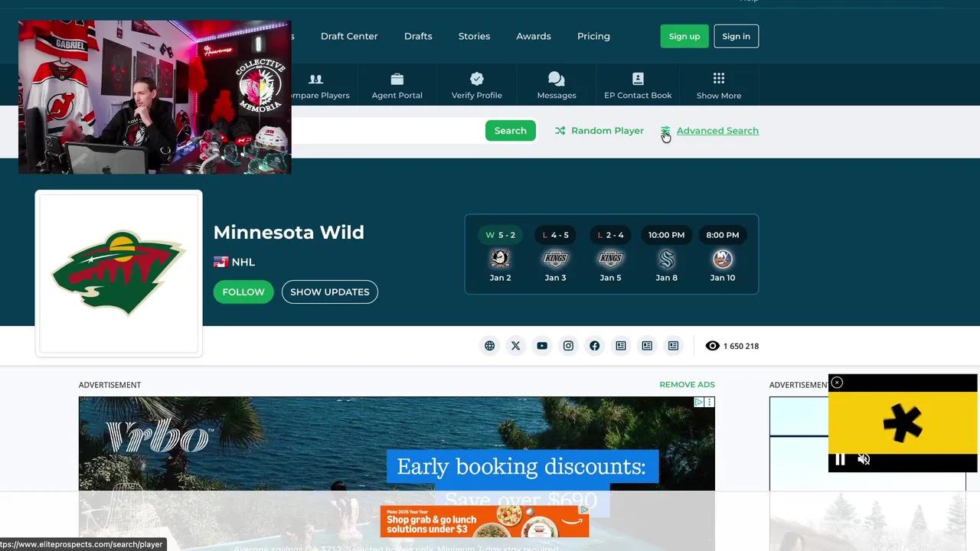This screenshot has height=551, width=980.
Task: Open the Drafts menu item
Action: click(418, 36)
